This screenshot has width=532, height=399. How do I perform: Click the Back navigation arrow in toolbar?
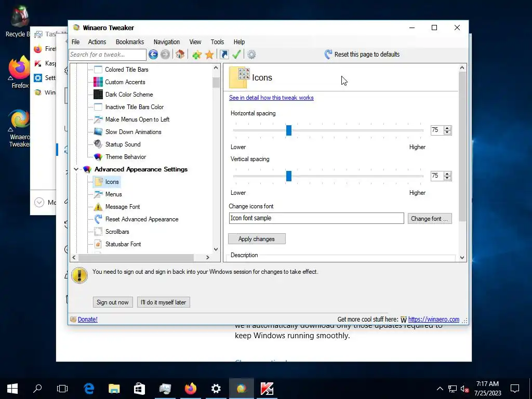[x=153, y=54]
